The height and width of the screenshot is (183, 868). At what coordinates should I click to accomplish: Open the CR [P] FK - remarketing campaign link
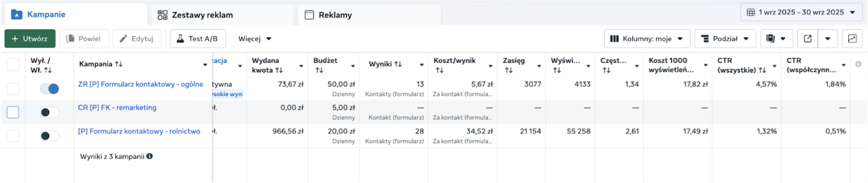tap(117, 108)
